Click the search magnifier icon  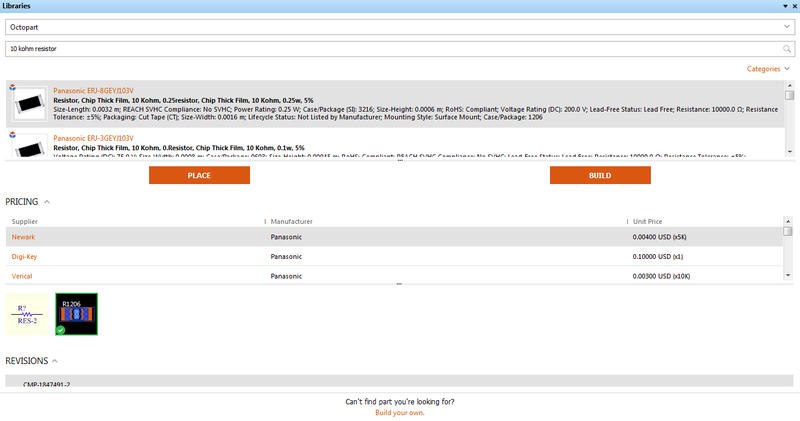[787, 48]
